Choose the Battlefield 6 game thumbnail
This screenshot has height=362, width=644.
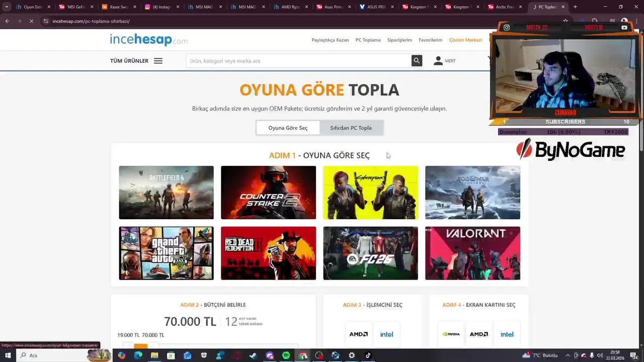[x=166, y=193]
